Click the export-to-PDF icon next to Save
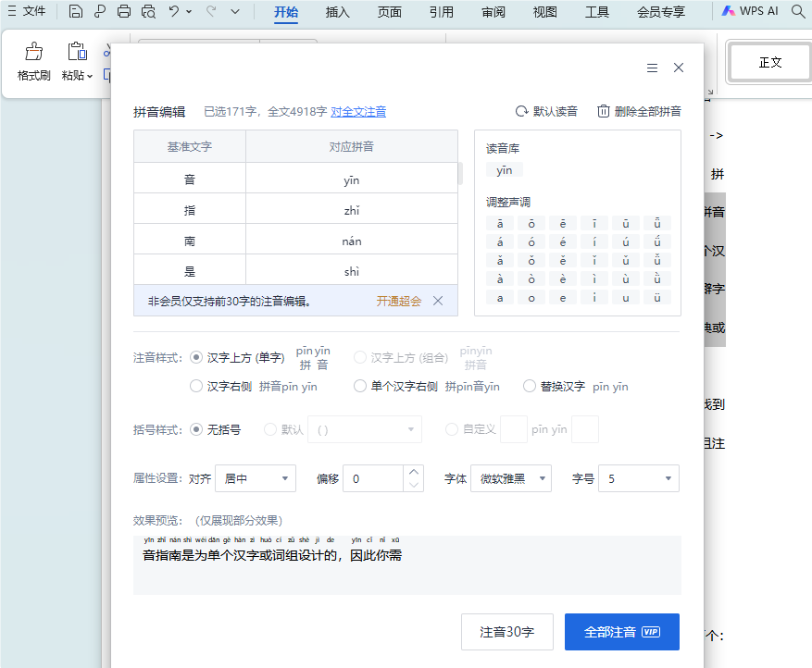This screenshot has width=812, height=668. (x=99, y=11)
